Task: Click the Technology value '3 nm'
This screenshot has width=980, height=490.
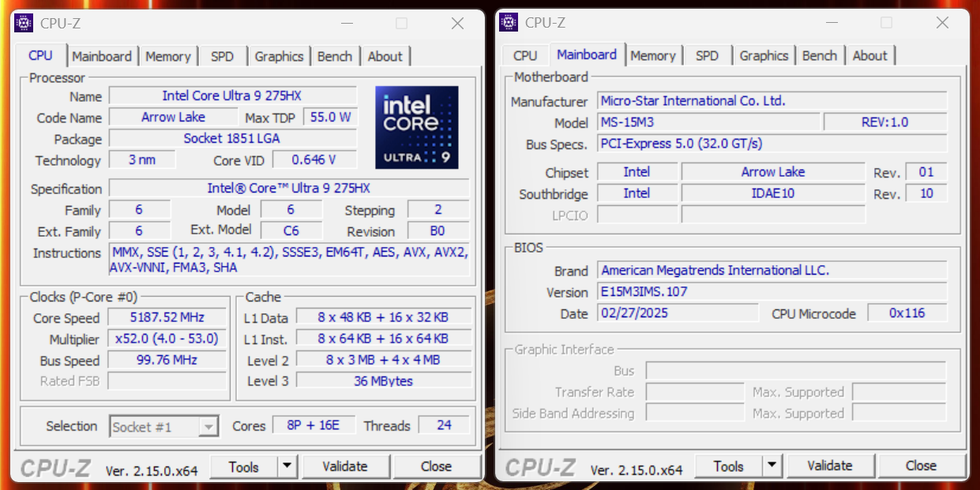Action: point(142,159)
